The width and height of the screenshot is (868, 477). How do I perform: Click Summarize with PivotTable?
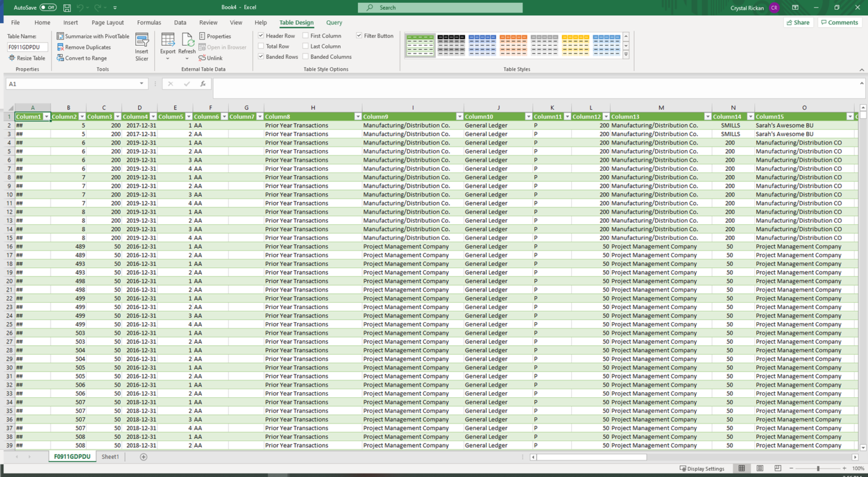point(93,36)
